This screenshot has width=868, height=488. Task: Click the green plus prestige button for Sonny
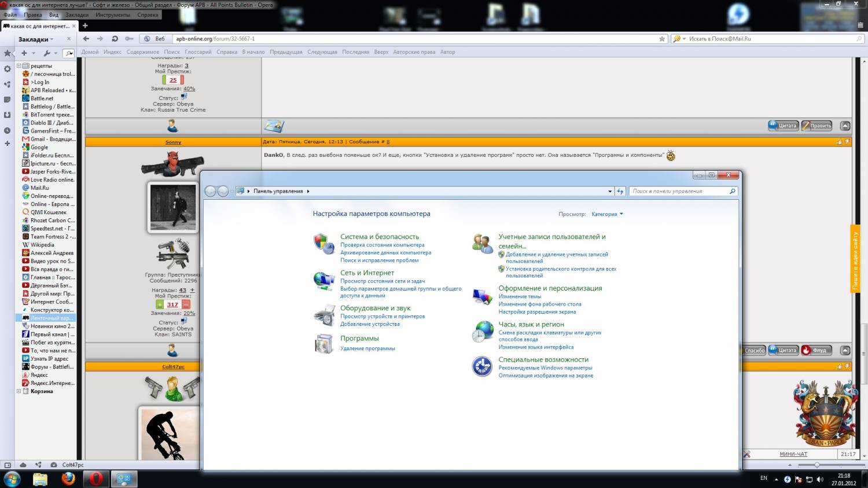[x=160, y=304]
